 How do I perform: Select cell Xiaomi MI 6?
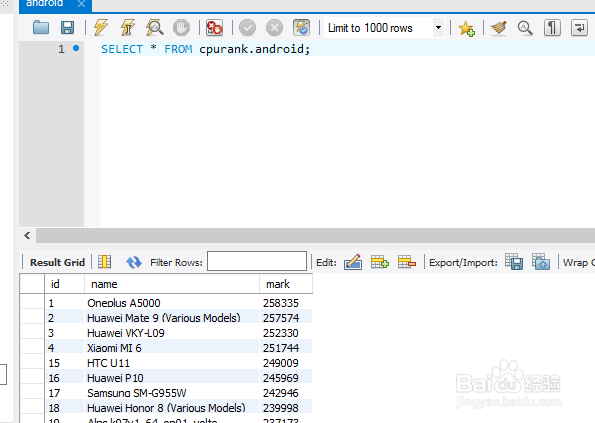[172, 348]
